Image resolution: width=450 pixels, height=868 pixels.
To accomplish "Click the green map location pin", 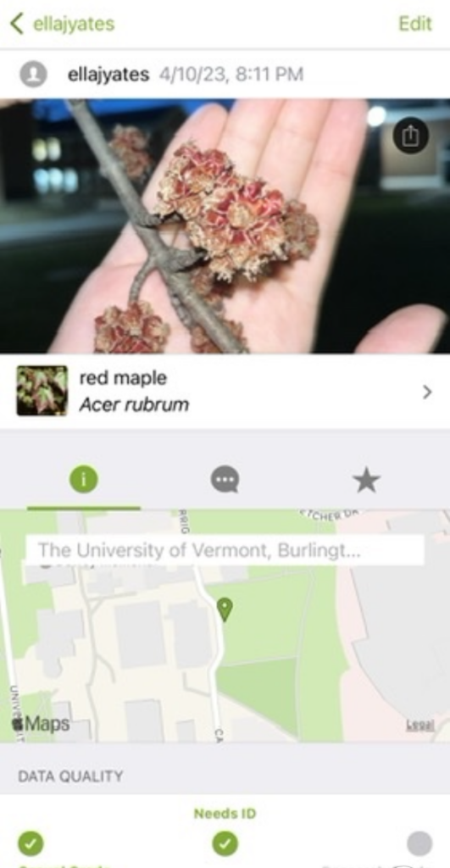I will 225,609.
